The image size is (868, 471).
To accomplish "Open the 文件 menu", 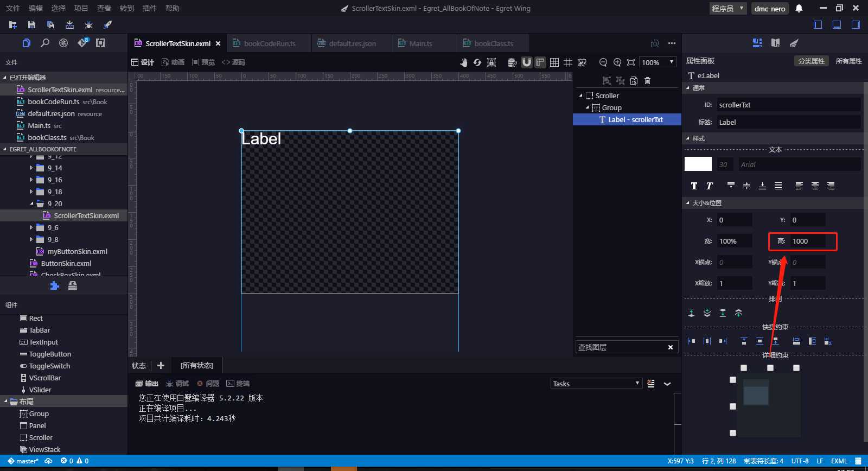I will pos(12,8).
